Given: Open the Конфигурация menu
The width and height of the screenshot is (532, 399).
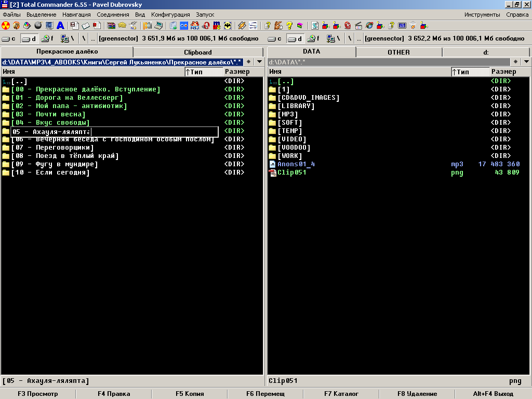Looking at the screenshot, I should [x=170, y=15].
